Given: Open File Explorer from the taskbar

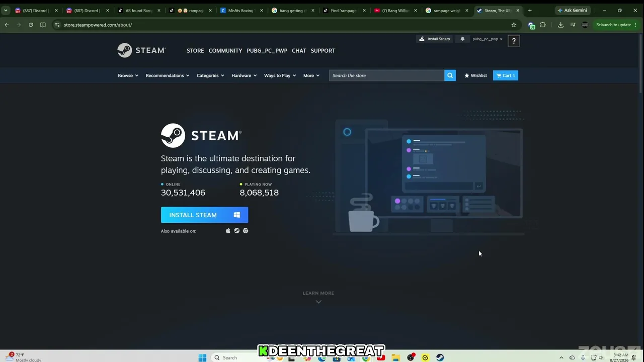Looking at the screenshot, I should click(x=396, y=357).
